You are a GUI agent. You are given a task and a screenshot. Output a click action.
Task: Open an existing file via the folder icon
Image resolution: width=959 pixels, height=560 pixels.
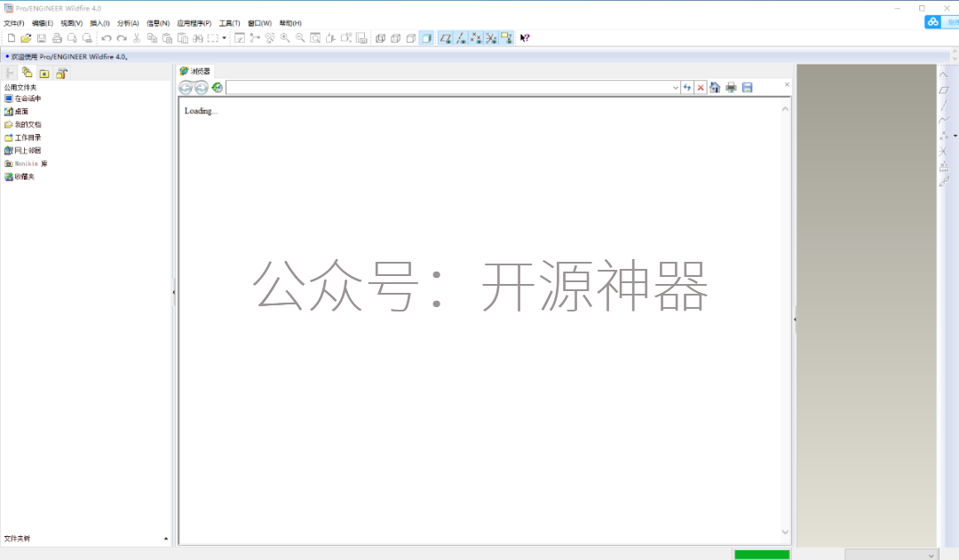pyautogui.click(x=26, y=38)
